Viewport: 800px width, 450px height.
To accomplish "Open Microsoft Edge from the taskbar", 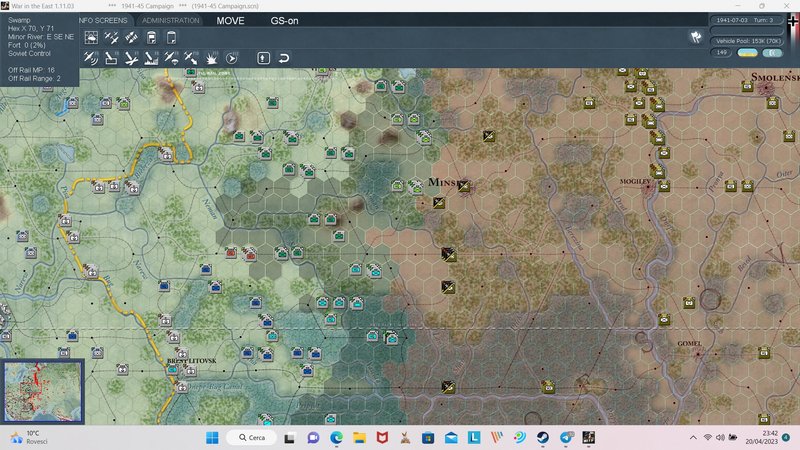I will (336, 437).
